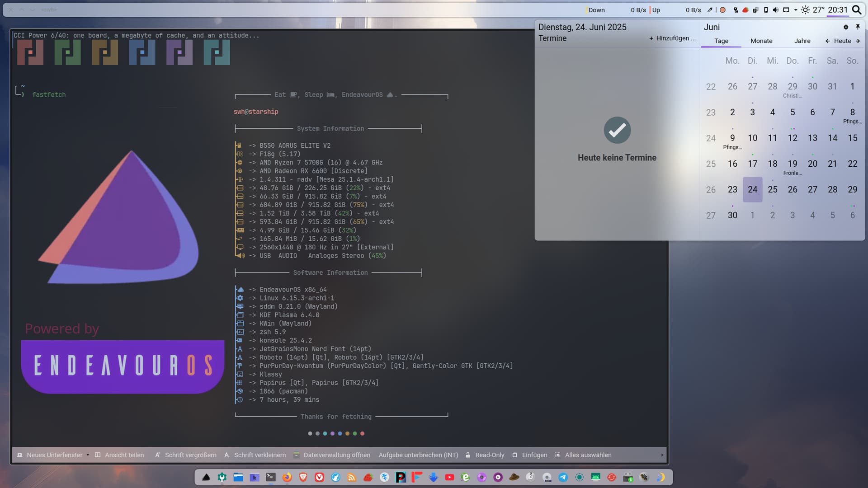Open the orange RSS feed reader icon
The image size is (868, 488).
pos(351,477)
